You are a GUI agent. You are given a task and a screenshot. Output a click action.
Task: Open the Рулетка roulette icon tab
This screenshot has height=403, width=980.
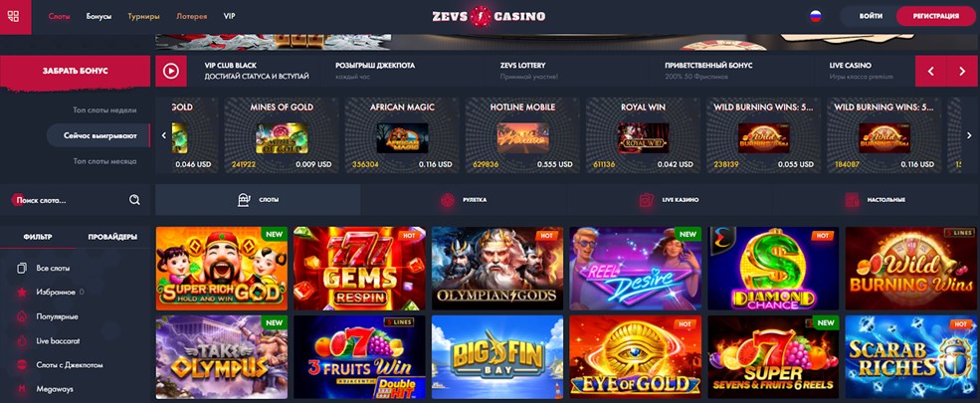[447, 200]
